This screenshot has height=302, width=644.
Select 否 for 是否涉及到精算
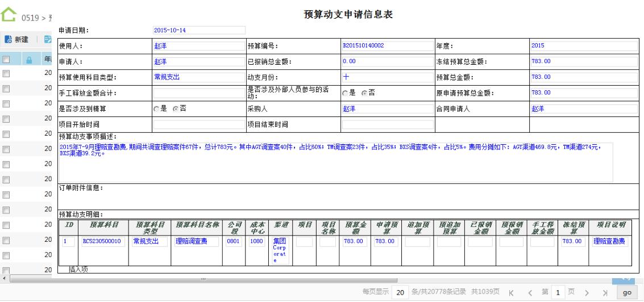176,109
